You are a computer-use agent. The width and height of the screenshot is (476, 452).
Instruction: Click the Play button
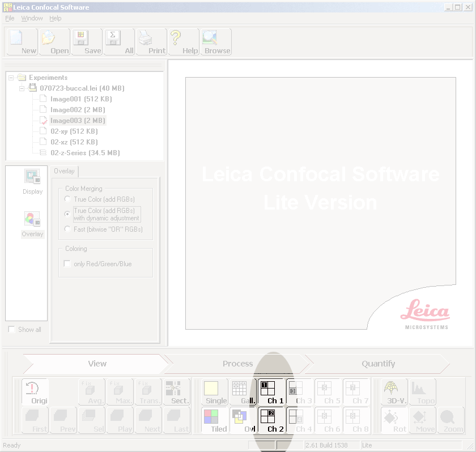(120, 420)
